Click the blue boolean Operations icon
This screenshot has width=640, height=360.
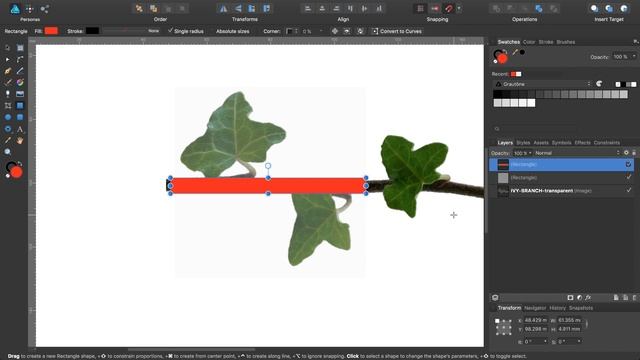[x=539, y=8]
